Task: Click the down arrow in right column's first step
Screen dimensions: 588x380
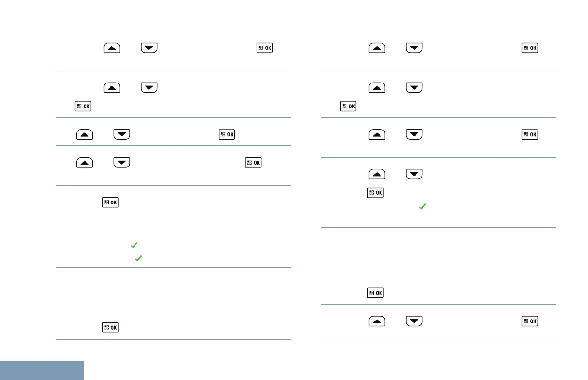Action: 415,48
